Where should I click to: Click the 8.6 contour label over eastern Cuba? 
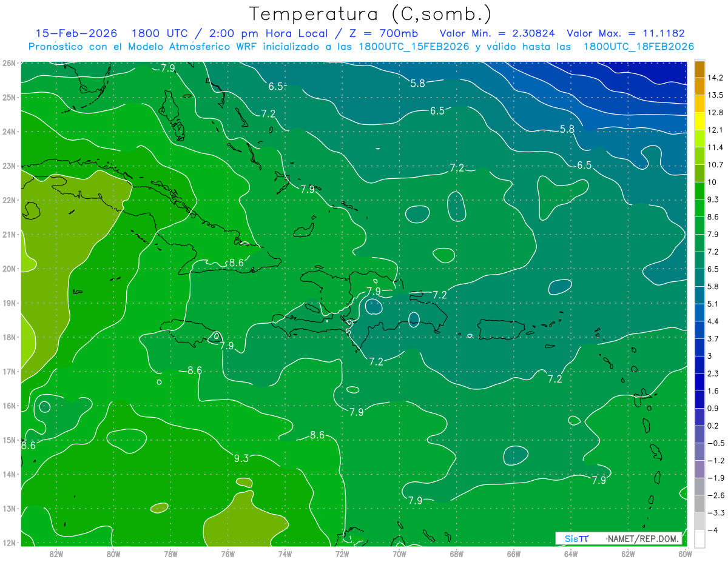tap(236, 263)
